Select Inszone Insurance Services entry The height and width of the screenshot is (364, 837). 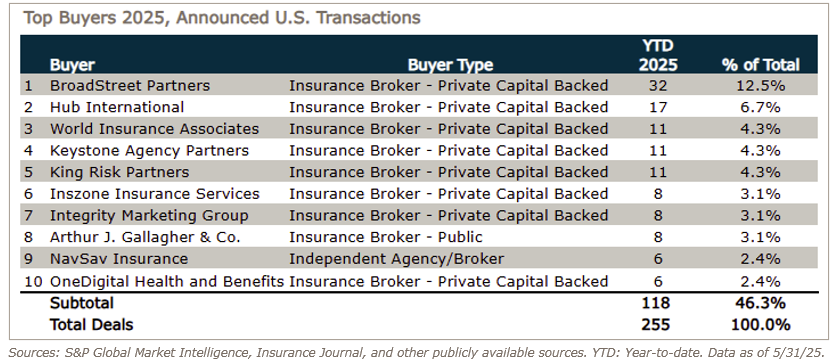click(x=155, y=194)
